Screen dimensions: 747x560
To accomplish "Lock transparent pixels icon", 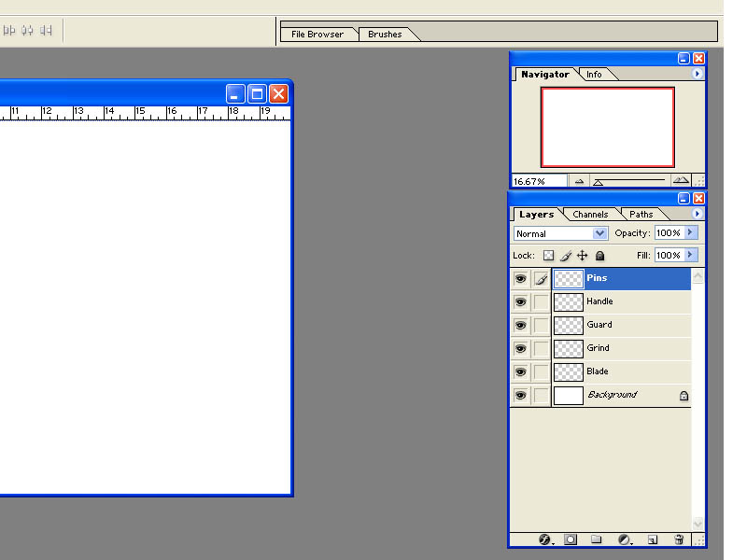I will point(548,256).
